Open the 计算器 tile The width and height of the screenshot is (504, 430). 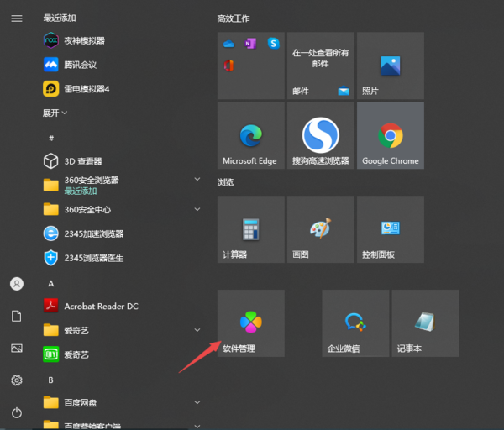pos(250,230)
